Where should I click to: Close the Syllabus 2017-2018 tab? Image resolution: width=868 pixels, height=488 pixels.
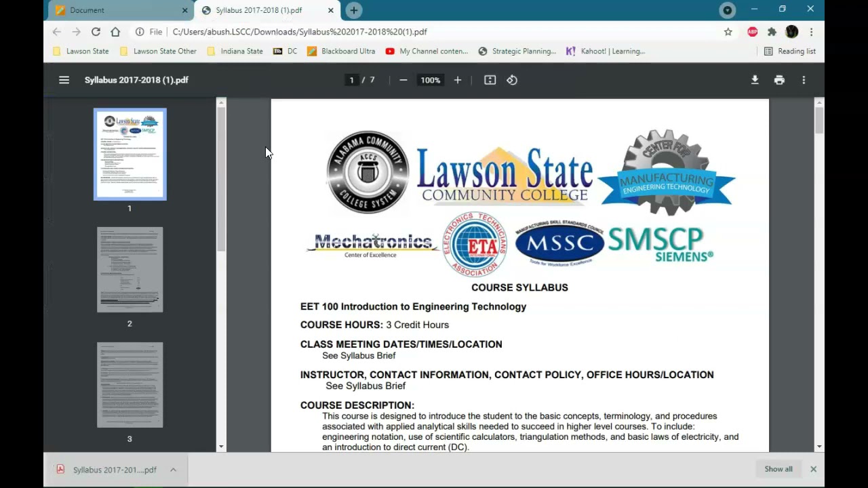(331, 10)
